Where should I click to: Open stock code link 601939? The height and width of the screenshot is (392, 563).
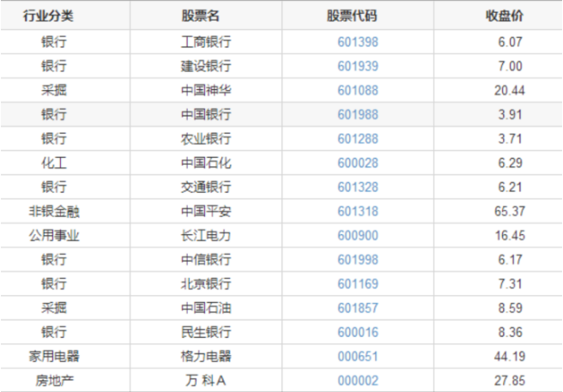click(358, 66)
